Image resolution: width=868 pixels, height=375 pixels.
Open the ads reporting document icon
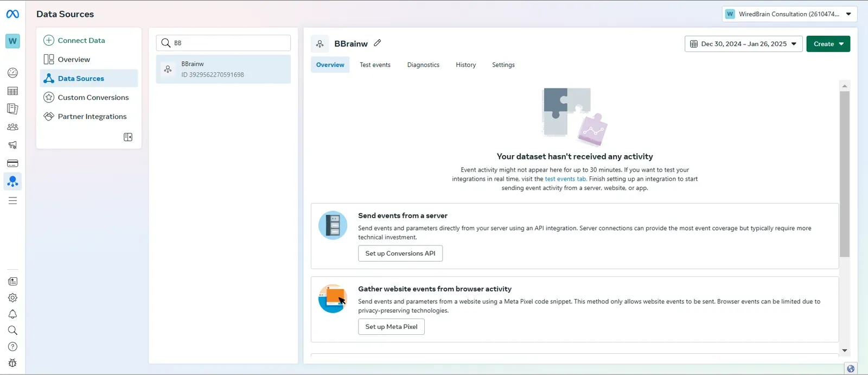(12, 109)
